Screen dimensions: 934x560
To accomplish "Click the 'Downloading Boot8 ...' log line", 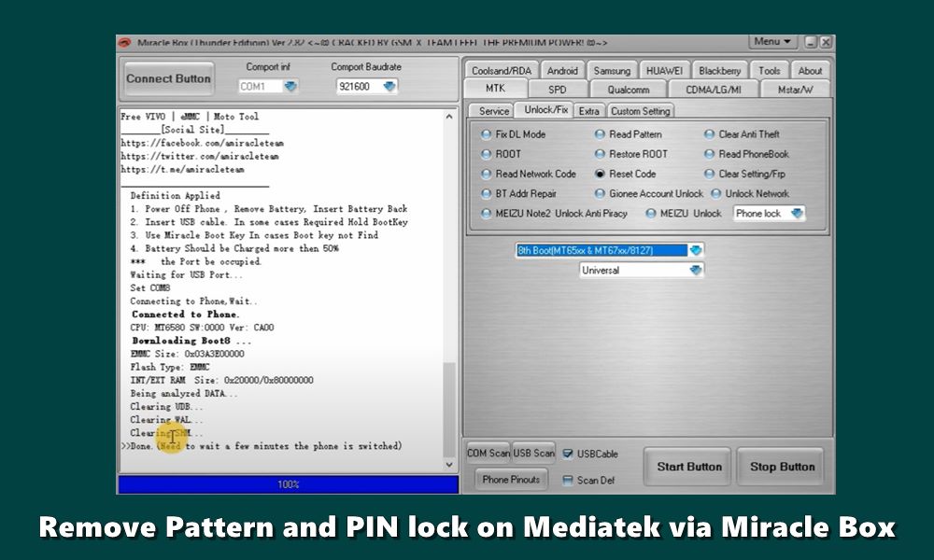I will 191,341.
